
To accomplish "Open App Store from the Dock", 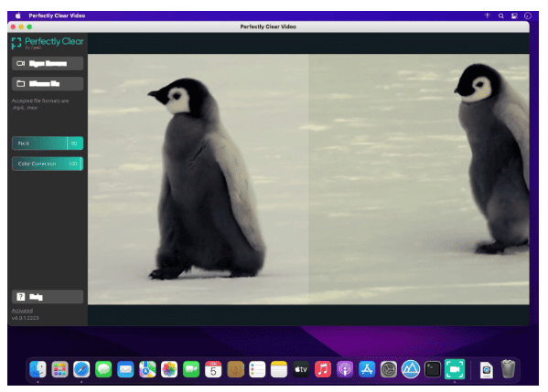I will 367,369.
